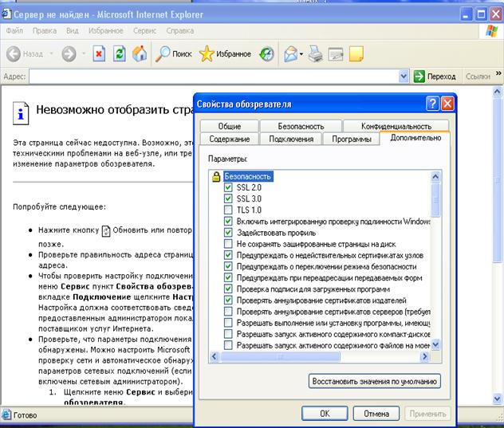Uncheck the SSL 3.0 checkbox
Viewport: 504px width, 428px height.
pos(228,198)
